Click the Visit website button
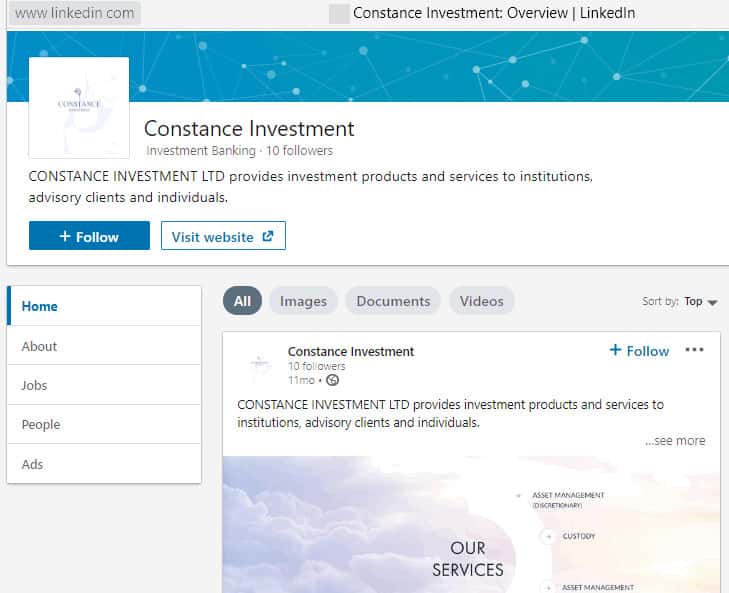Screen dimensions: 729x593 (223, 237)
